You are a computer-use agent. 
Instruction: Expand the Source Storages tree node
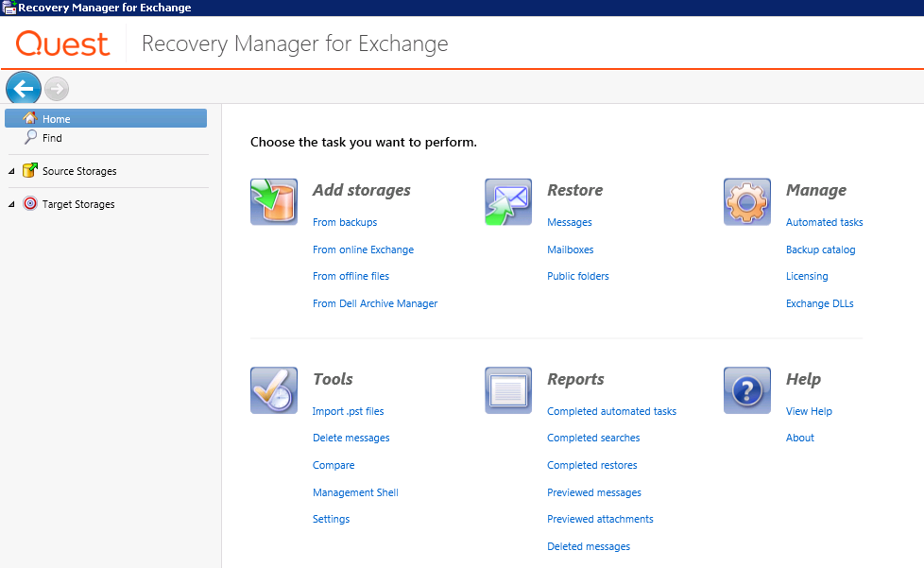click(11, 171)
